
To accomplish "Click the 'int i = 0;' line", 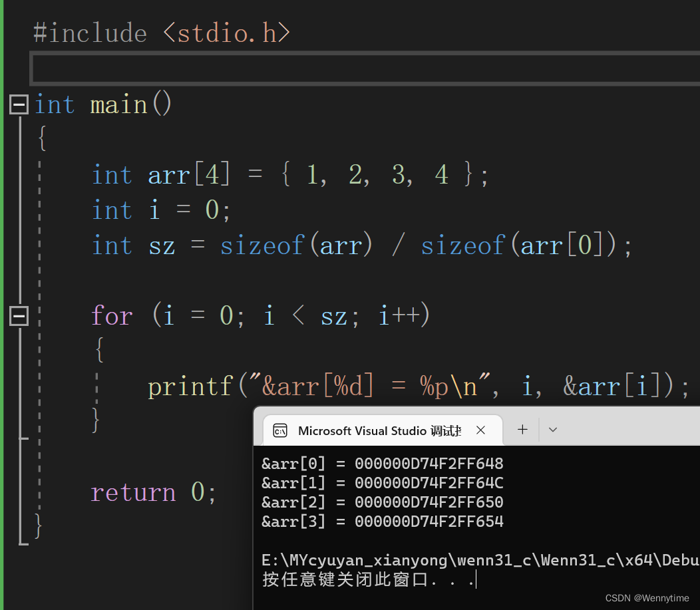I will (161, 210).
